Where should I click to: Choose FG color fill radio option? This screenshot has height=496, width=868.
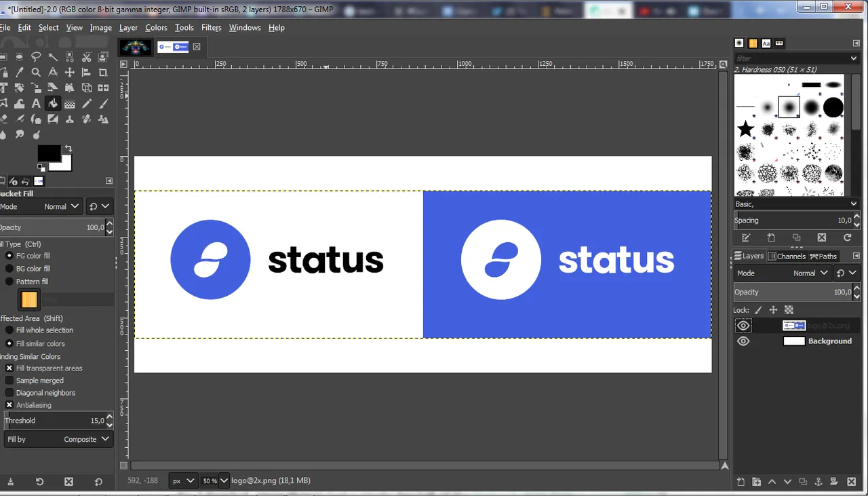tap(9, 256)
